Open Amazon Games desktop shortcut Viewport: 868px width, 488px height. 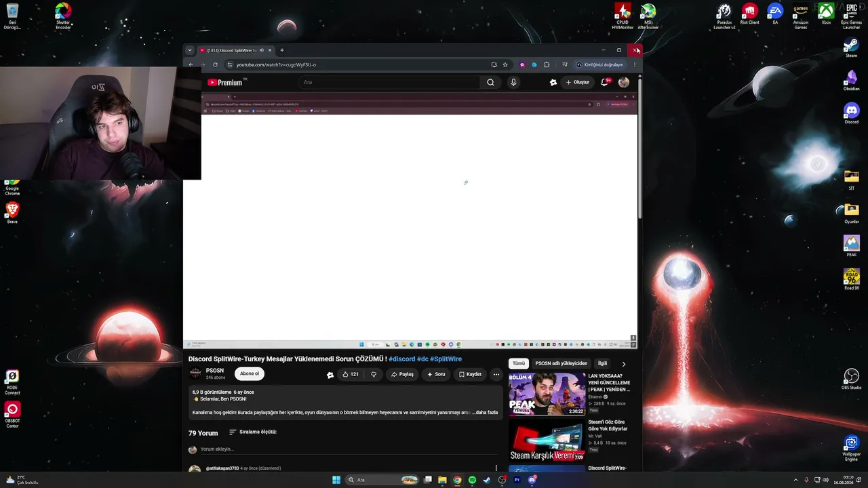tap(801, 16)
